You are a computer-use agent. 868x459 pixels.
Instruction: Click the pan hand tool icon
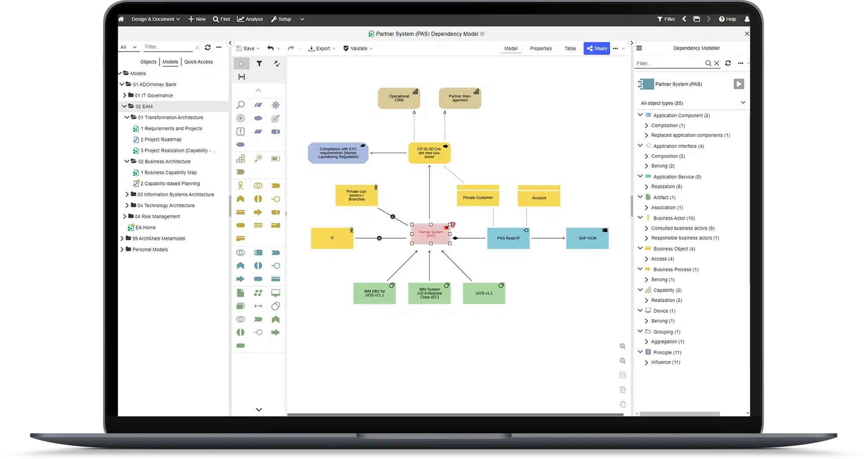pos(622,404)
